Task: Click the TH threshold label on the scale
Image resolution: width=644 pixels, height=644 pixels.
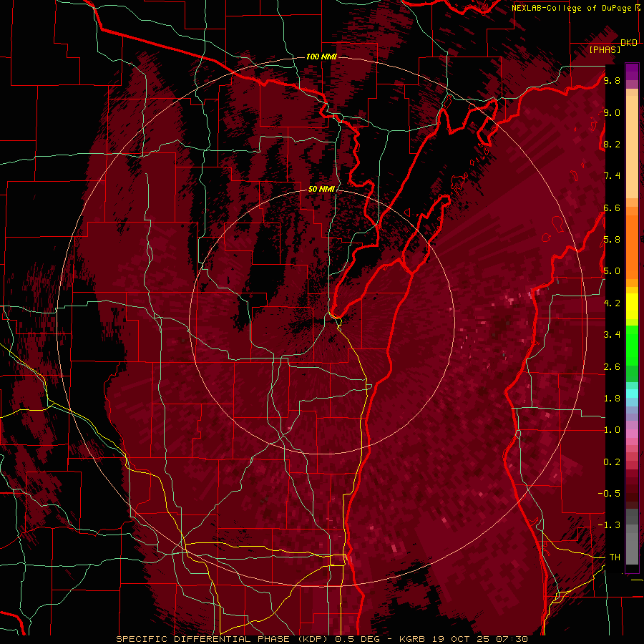Action: pos(615,557)
